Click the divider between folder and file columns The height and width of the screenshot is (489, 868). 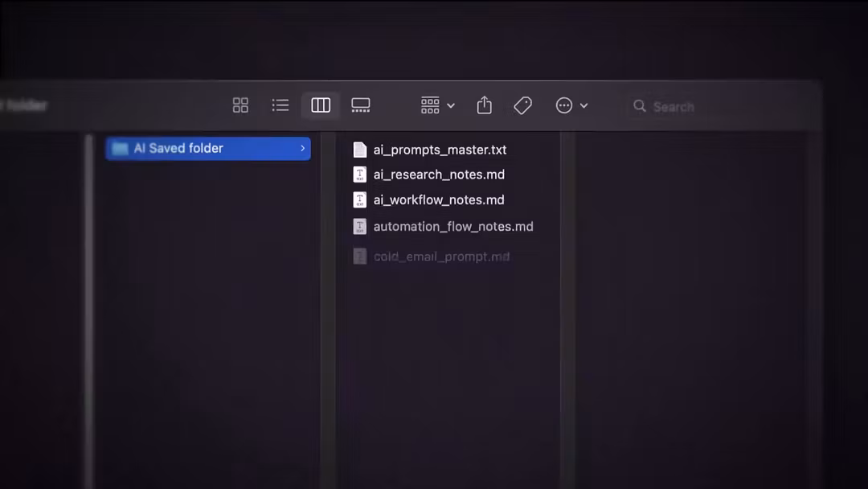[328, 322]
